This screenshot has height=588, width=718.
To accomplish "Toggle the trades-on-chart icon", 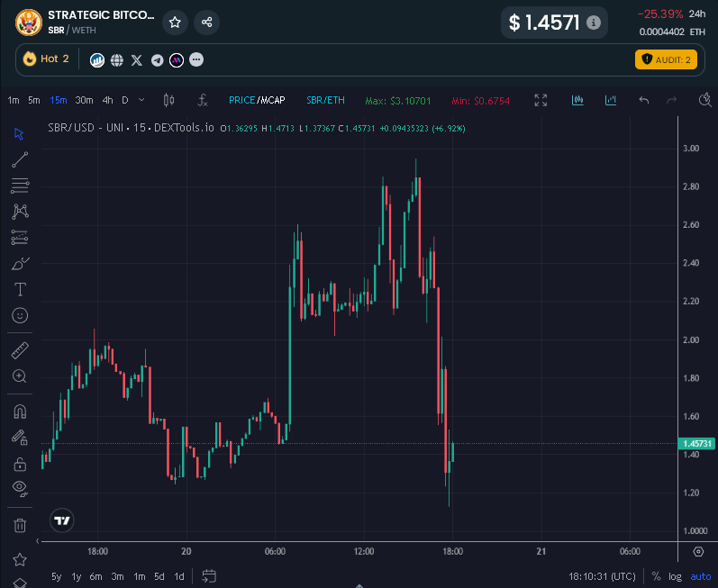I will pos(577,100).
